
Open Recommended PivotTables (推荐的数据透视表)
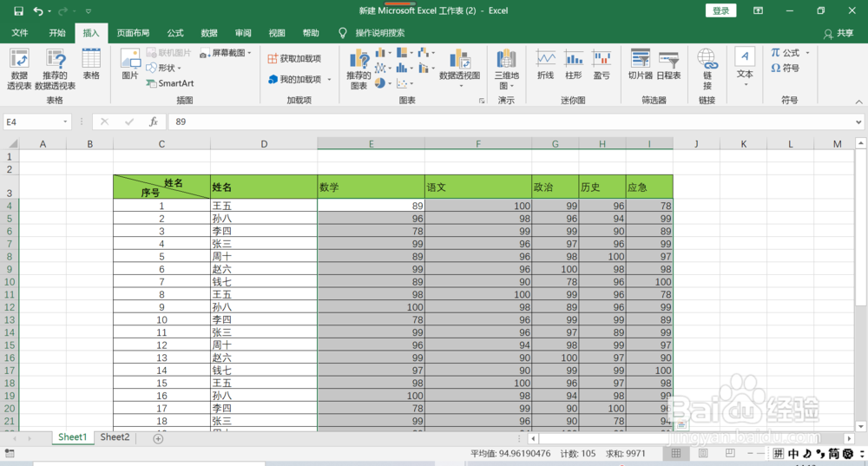55,69
